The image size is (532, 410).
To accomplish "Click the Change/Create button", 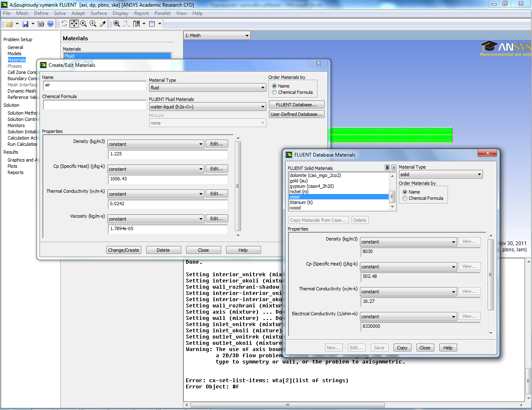I will pyautogui.click(x=124, y=250).
